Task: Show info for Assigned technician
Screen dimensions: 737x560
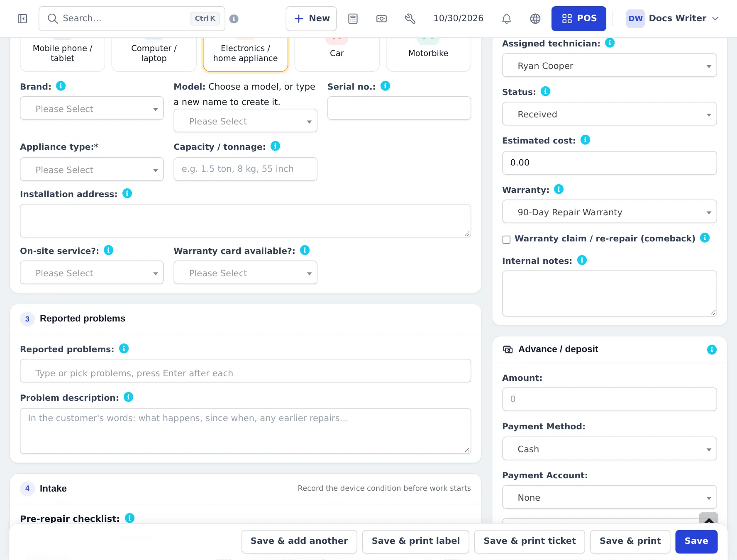Action: tap(610, 43)
